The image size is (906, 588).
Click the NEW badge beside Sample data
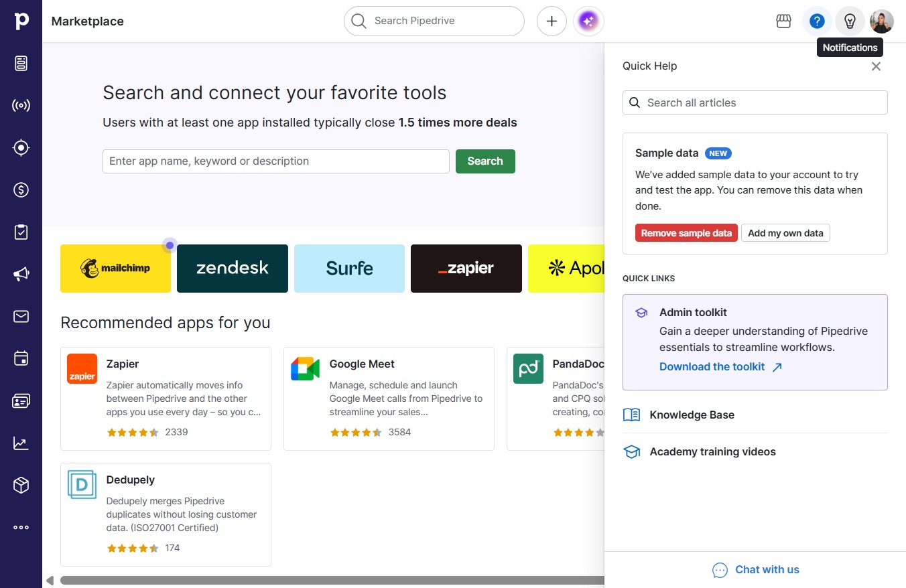(718, 153)
